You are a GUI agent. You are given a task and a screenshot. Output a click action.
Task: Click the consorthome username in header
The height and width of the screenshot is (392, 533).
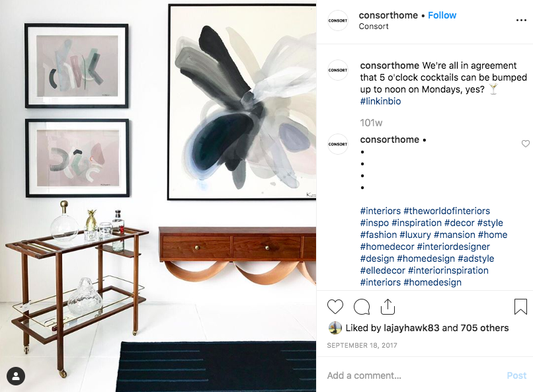pos(388,15)
